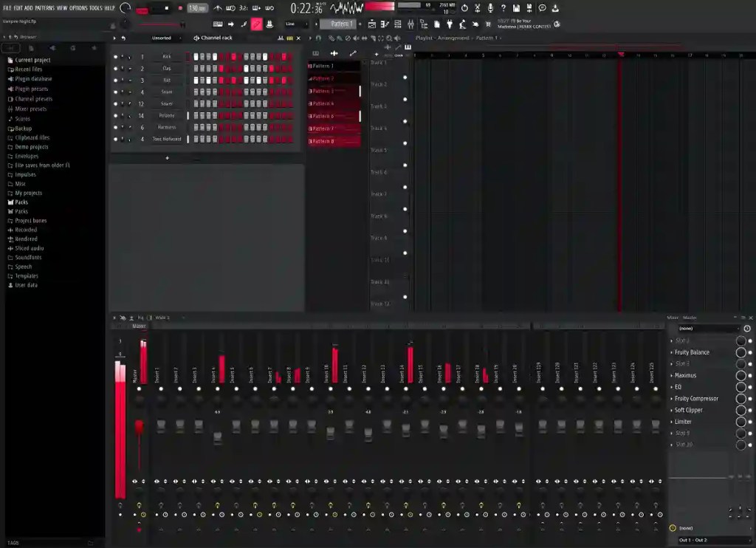This screenshot has width=756, height=548.
Task: Open plugin picker plug icon
Action: click(x=450, y=24)
